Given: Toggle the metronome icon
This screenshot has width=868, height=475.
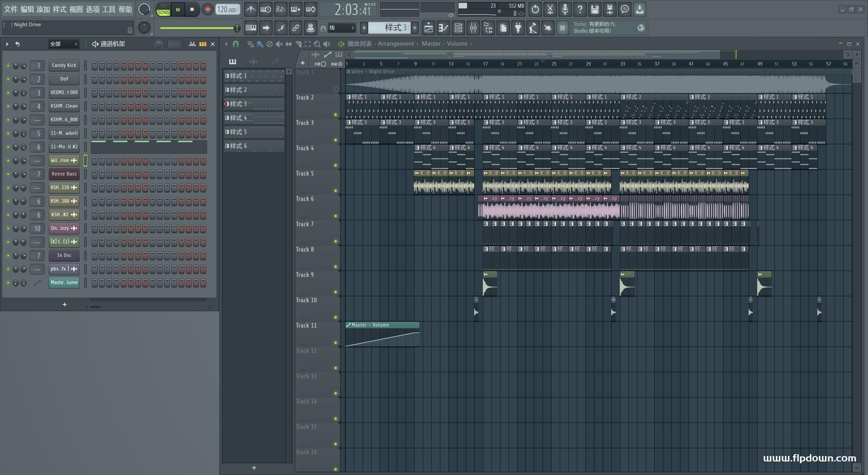Looking at the screenshot, I should pyautogui.click(x=251, y=9).
